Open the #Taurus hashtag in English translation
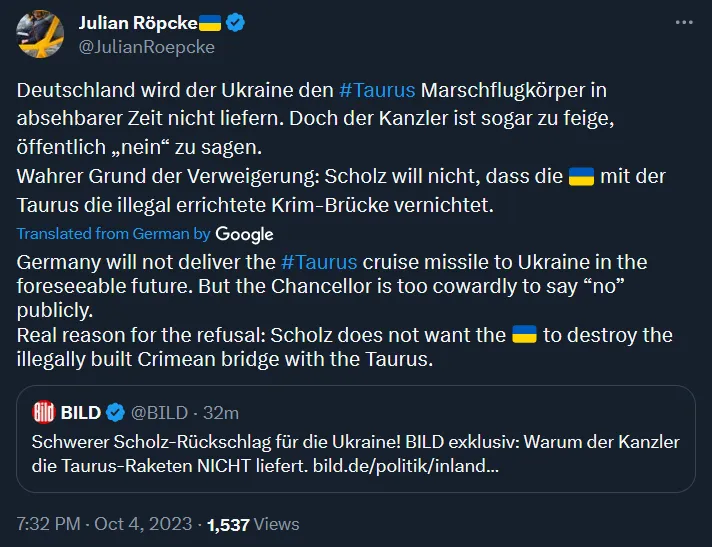Viewport: 712px width, 547px height. 318,262
